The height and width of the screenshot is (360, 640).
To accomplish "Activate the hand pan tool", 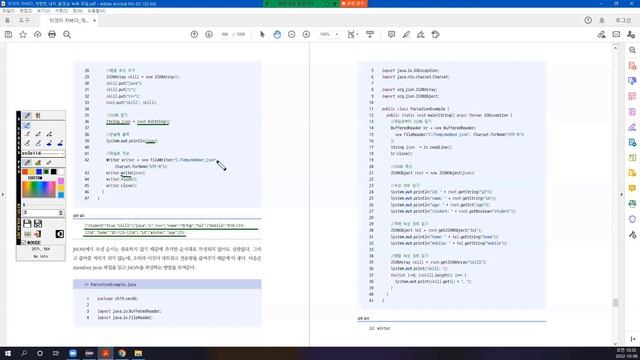I will point(277,35).
